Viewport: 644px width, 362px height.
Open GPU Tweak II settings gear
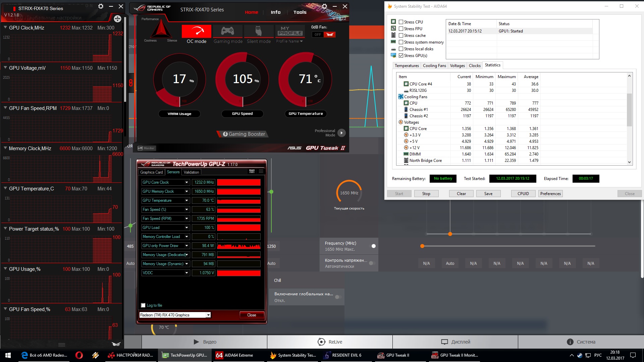(324, 6)
